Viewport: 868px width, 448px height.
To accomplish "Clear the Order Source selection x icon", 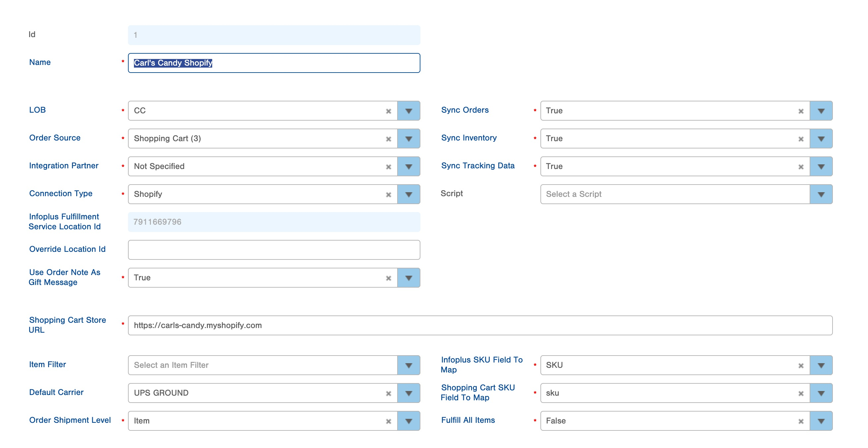I will pos(388,139).
